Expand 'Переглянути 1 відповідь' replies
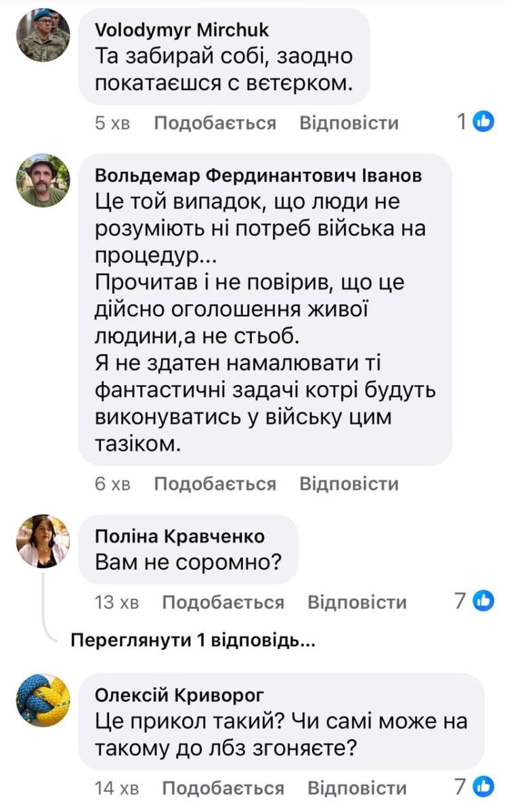The width and height of the screenshot is (505, 812). click(193, 640)
